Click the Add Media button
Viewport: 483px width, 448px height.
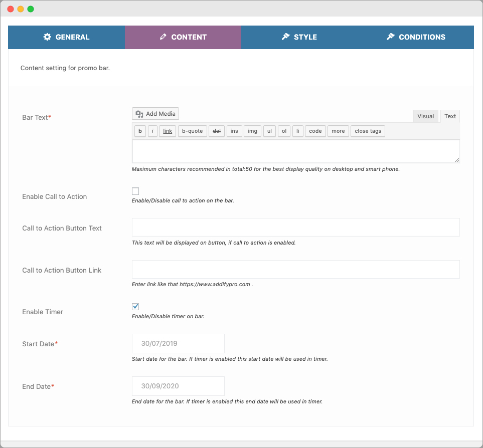(x=155, y=113)
